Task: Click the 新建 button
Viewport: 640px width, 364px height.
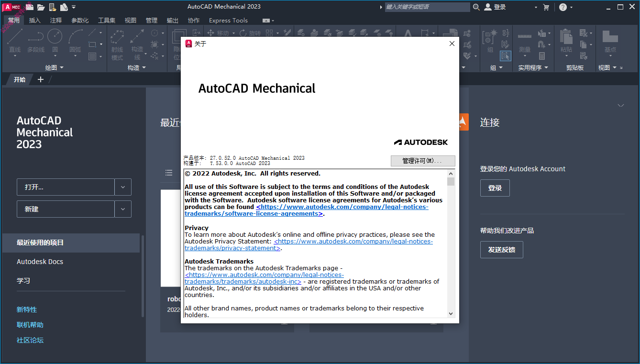Action: pyautogui.click(x=66, y=209)
